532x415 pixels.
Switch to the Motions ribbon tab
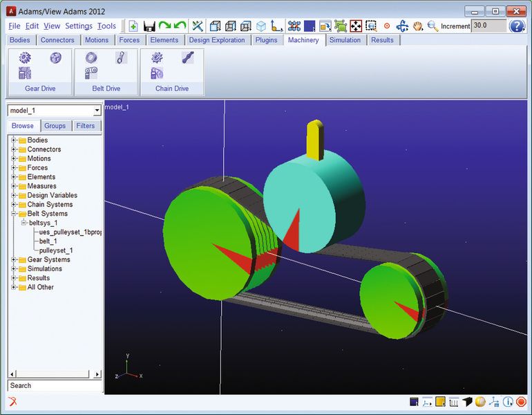[97, 40]
